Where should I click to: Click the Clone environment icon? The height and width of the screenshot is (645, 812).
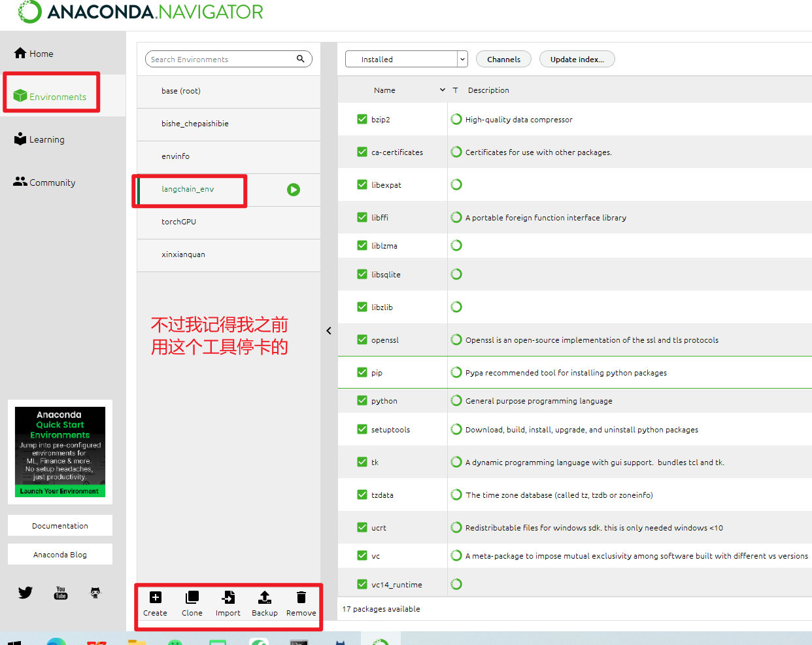(192, 597)
